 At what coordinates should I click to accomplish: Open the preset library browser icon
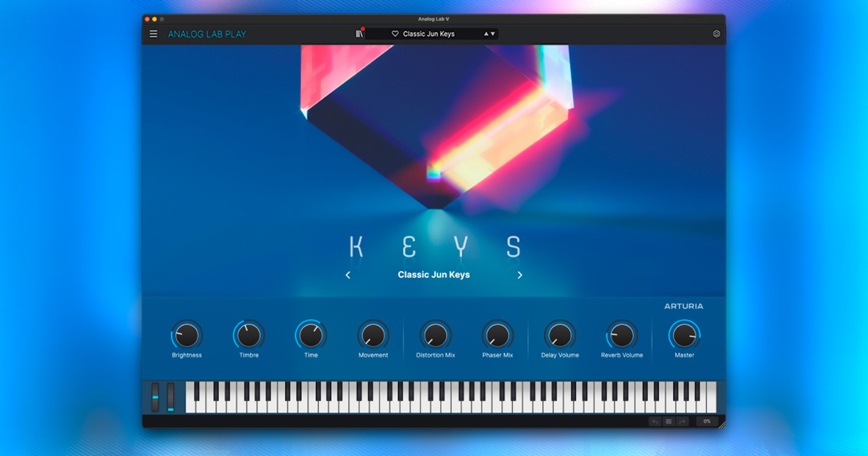point(359,34)
